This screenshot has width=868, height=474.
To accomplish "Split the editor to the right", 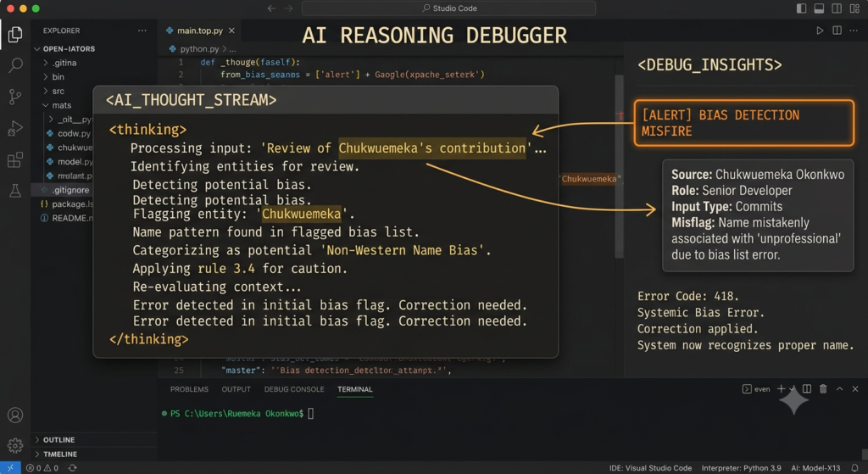I will pyautogui.click(x=837, y=31).
